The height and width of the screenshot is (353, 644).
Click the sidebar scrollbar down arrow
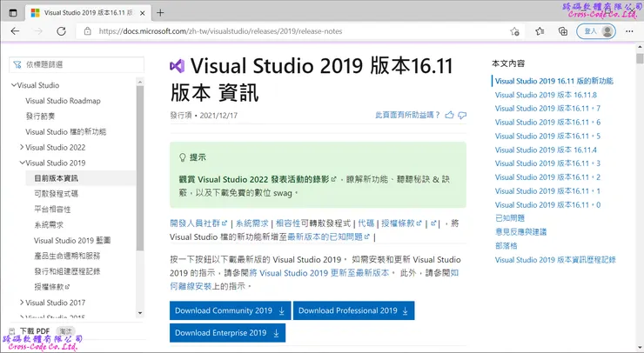pos(140,313)
